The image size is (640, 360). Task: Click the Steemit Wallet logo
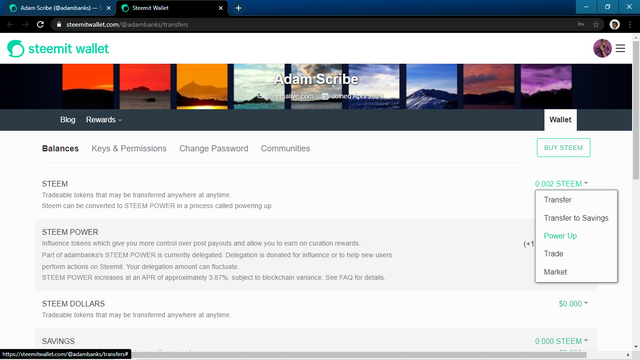click(x=58, y=49)
